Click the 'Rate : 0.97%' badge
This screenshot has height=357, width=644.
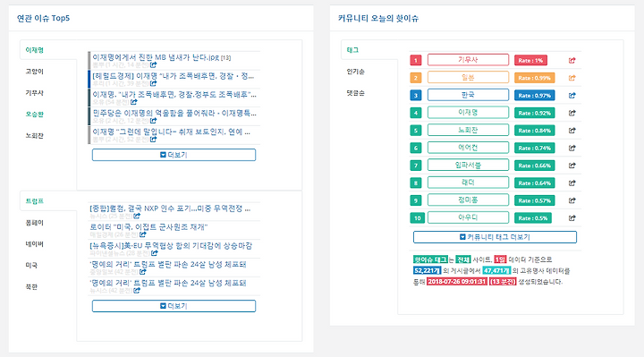pyautogui.click(x=534, y=96)
